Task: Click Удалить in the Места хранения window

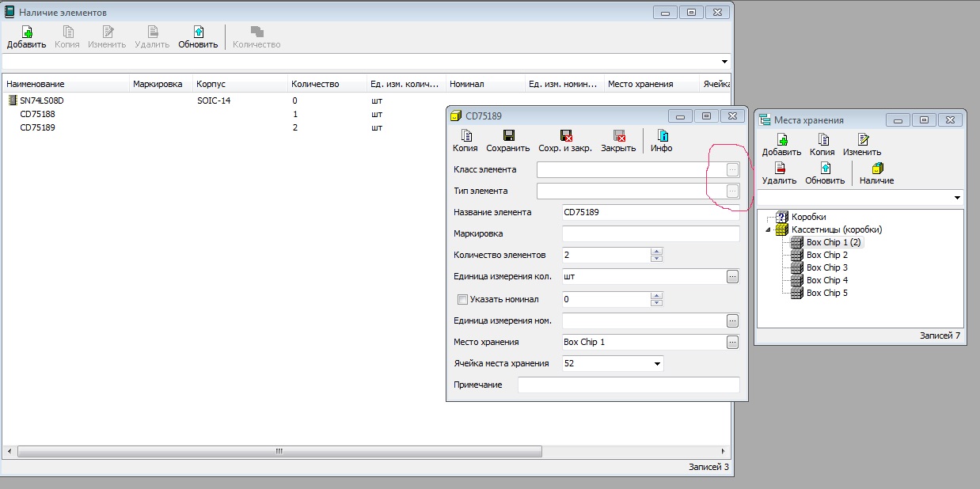Action: click(x=779, y=173)
